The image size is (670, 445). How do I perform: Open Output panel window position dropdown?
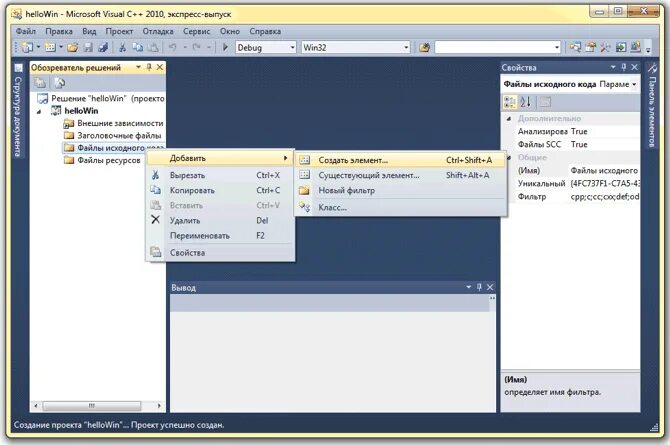point(469,287)
